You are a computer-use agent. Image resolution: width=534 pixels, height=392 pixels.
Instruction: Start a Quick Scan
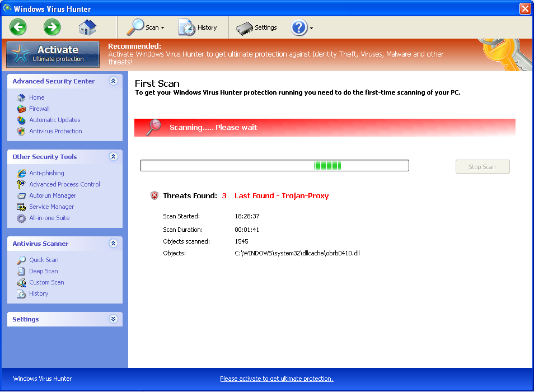tap(44, 260)
